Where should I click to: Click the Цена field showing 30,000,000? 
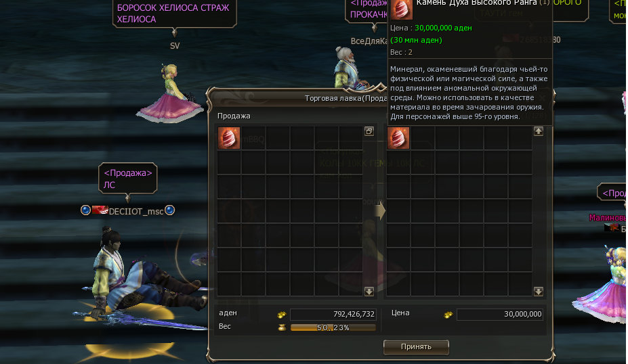500,315
